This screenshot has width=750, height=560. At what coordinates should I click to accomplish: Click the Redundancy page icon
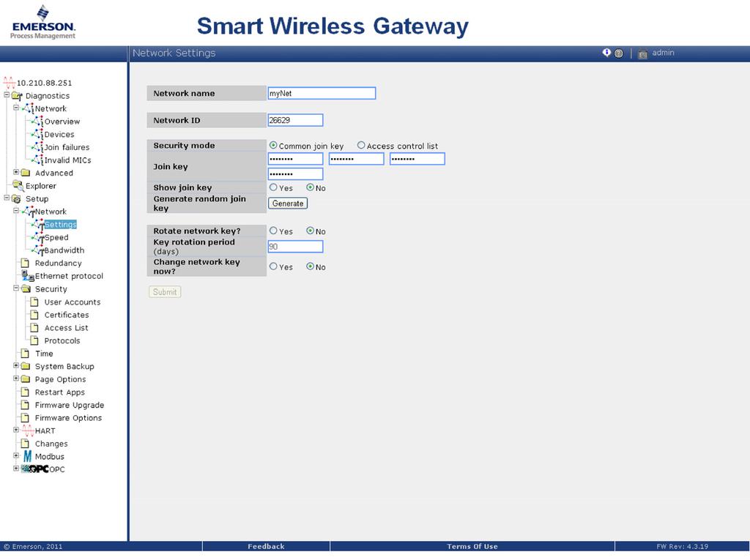(x=26, y=263)
